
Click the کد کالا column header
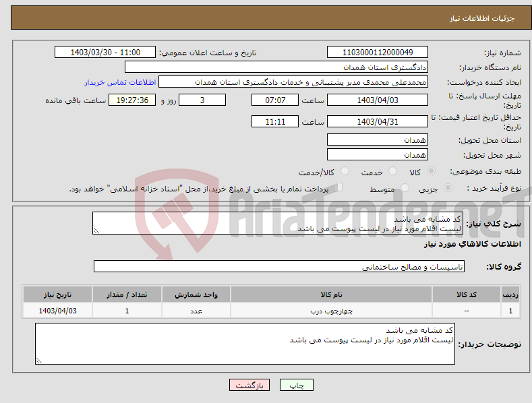click(x=467, y=294)
